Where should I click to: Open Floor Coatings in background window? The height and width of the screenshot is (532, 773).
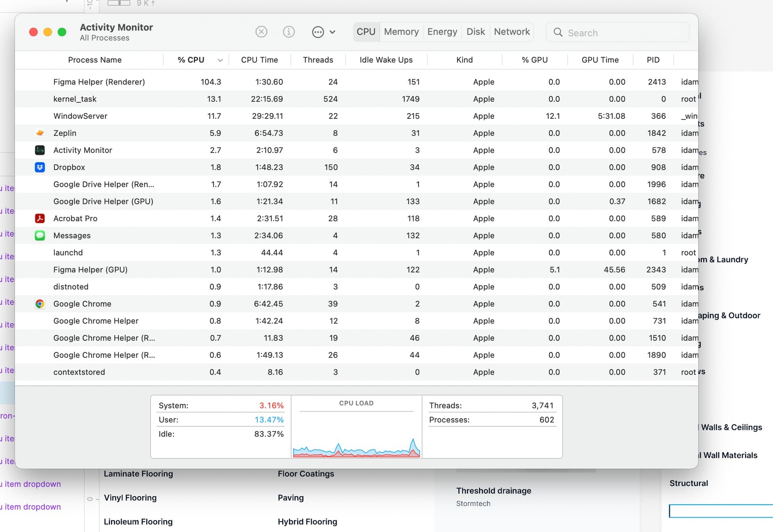coord(306,474)
